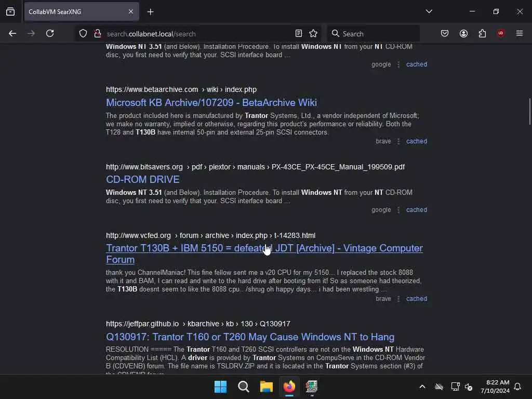532x399 pixels.
Task: Go back to the previous page
Action: [x=12, y=33]
